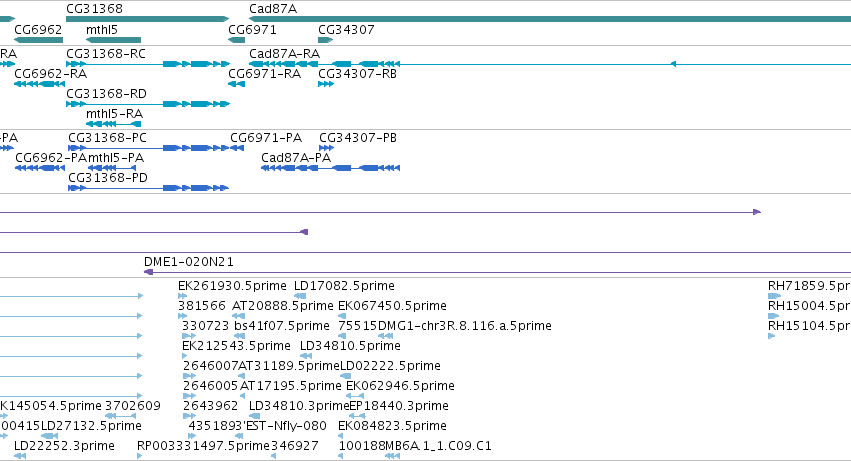Click the CG34307 gene arrow

pos(326,40)
